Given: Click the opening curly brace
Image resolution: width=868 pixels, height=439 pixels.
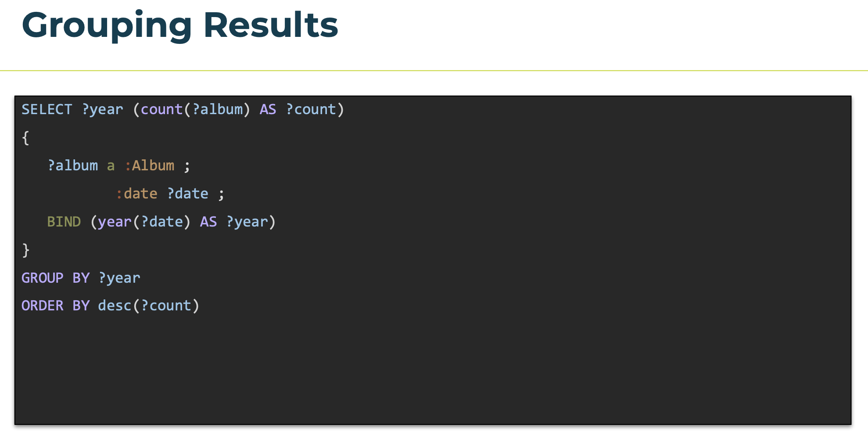Looking at the screenshot, I should [26, 138].
